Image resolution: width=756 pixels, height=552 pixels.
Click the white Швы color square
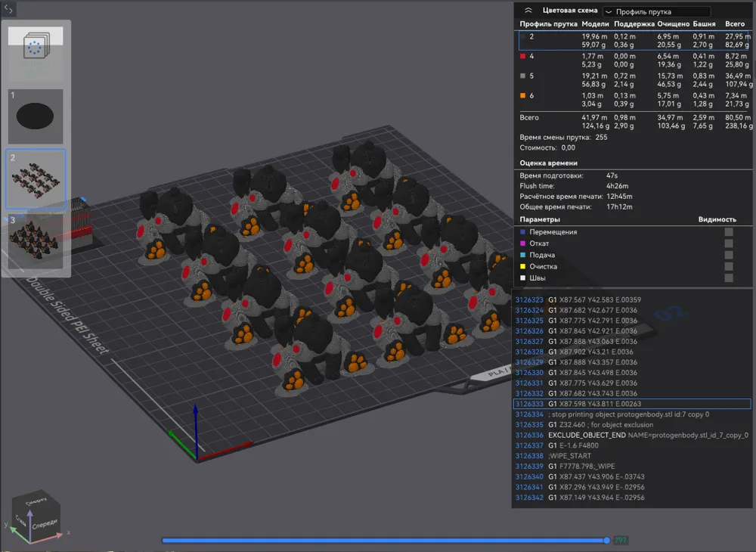[522, 278]
